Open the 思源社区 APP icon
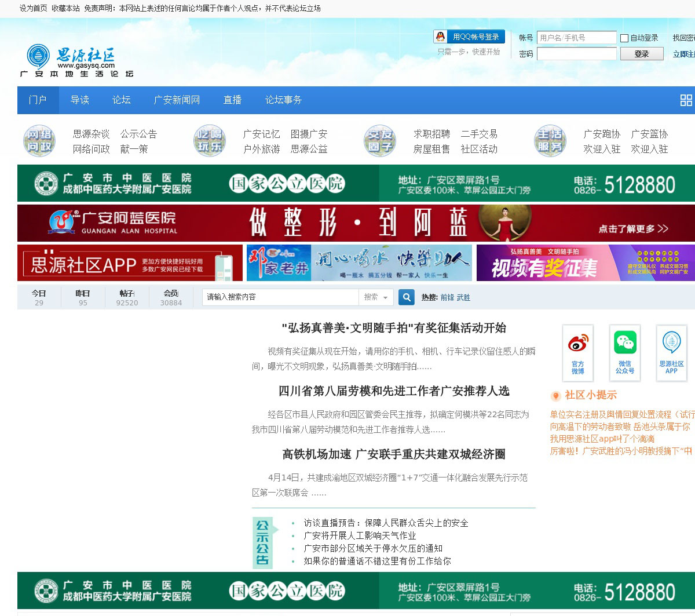This screenshot has width=695, height=616. pos(671,352)
